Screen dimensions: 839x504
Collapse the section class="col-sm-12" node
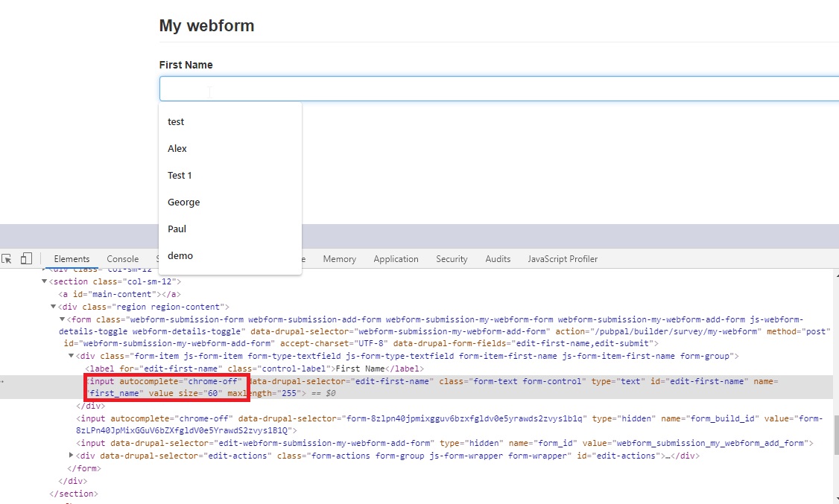point(45,281)
